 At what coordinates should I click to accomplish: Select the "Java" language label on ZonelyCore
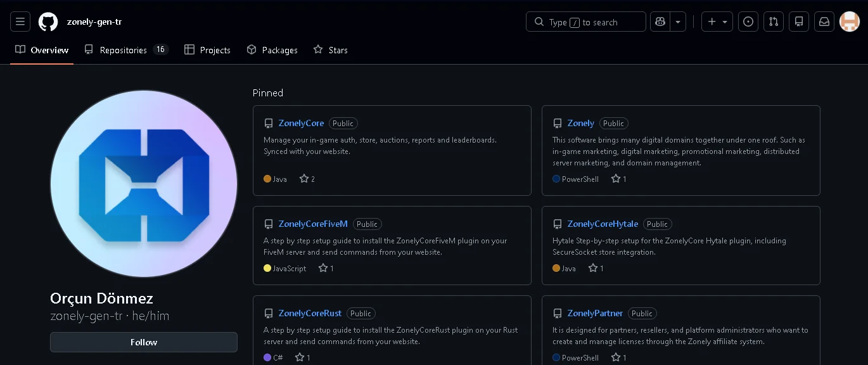coord(280,179)
